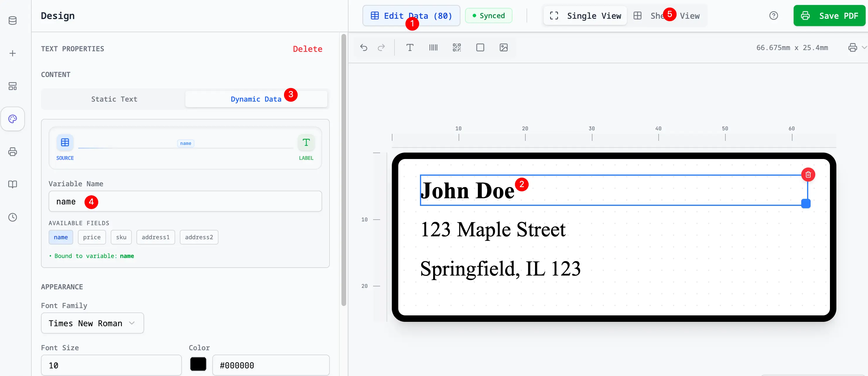Choose the price available field chip
The image size is (868, 376).
pos(92,237)
